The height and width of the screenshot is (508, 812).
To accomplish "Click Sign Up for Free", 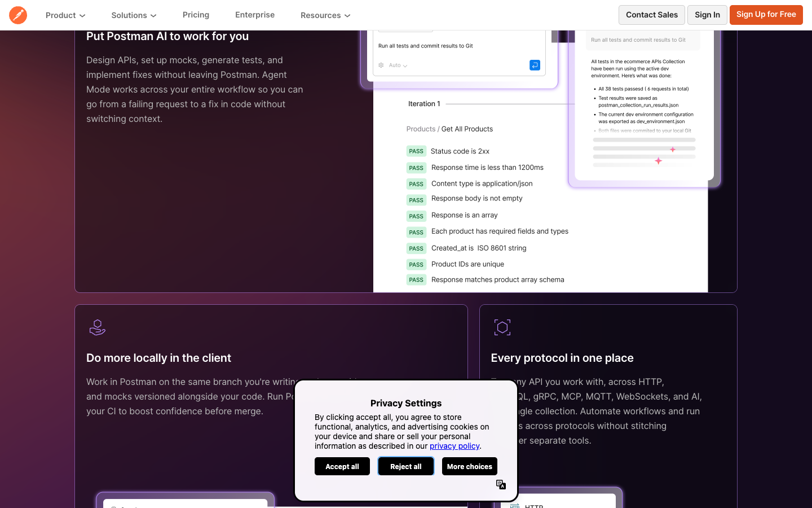I will [x=766, y=15].
